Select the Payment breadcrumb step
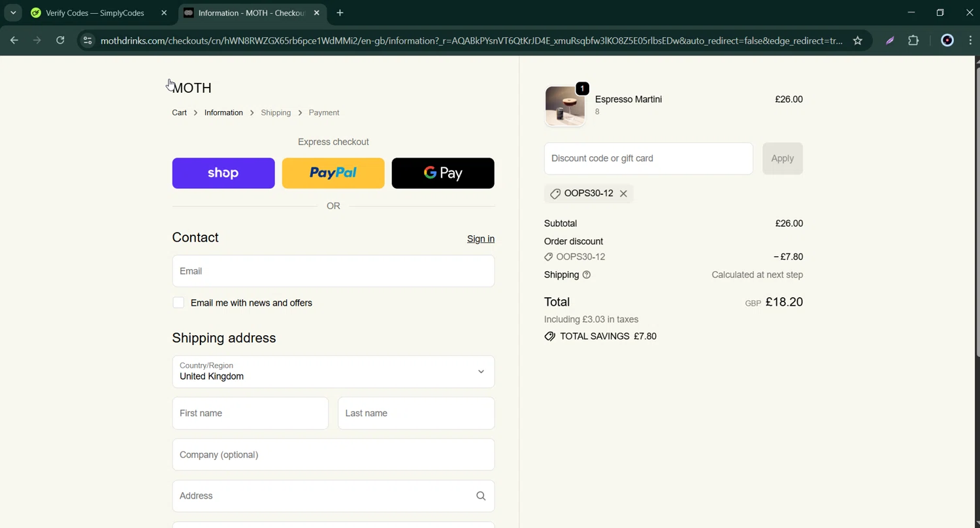The width and height of the screenshot is (980, 528). (324, 112)
